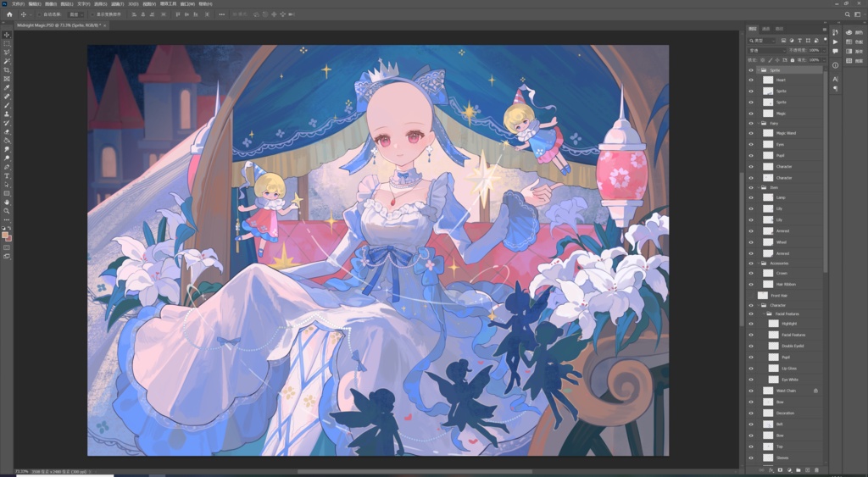Open the 窗口(W) menu
This screenshot has height=477, width=868.
187,4
